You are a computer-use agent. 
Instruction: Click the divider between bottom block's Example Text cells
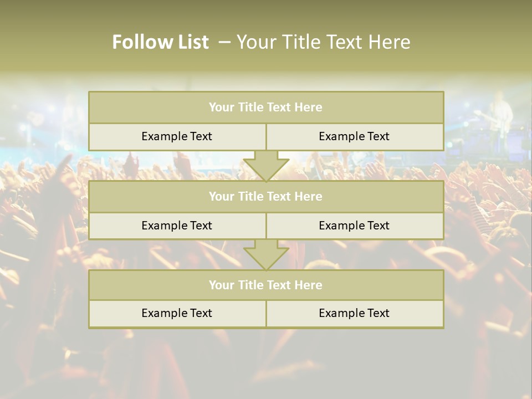coord(266,313)
